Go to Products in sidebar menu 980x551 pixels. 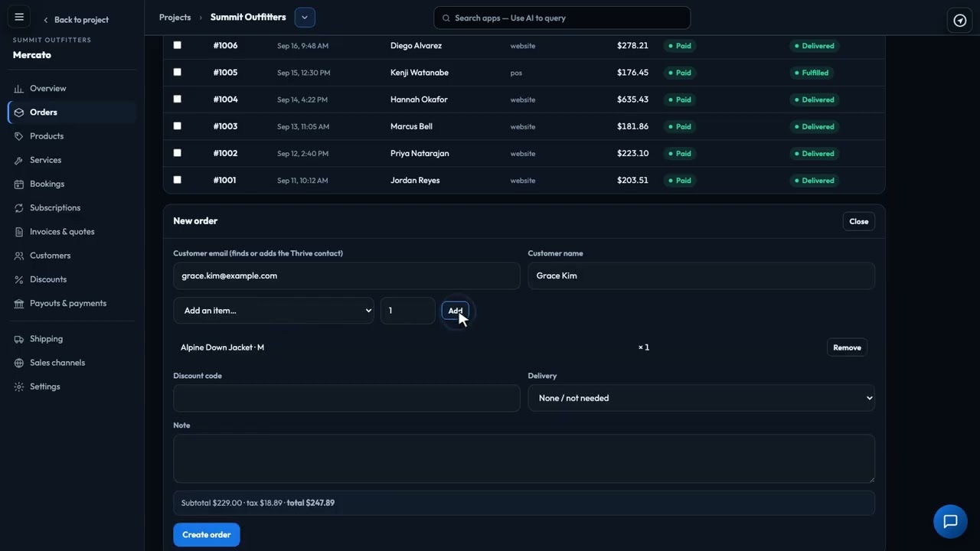tap(73, 136)
